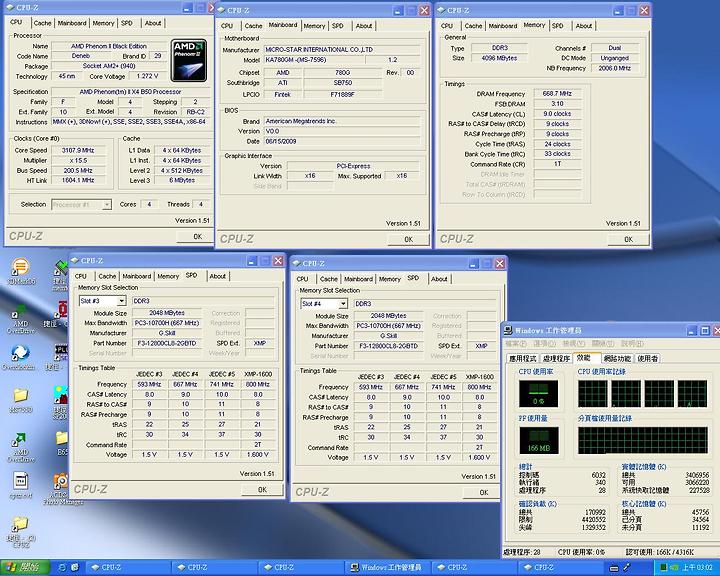Click CPU-Z title icon of Slot #3 window
This screenshot has height=576, width=720.
(75, 260)
